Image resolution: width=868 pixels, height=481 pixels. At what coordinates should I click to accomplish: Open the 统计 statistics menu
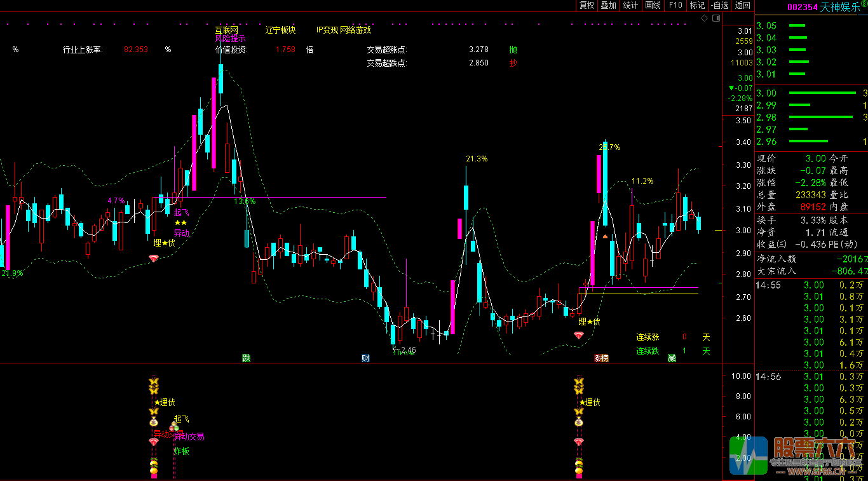630,6
